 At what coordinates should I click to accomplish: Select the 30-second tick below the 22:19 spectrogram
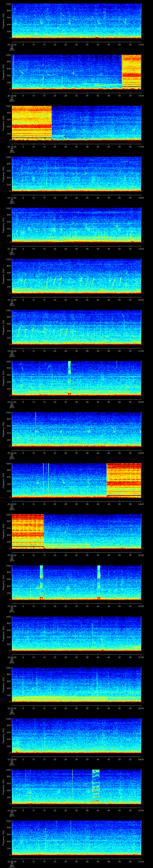[x=77, y=300]
